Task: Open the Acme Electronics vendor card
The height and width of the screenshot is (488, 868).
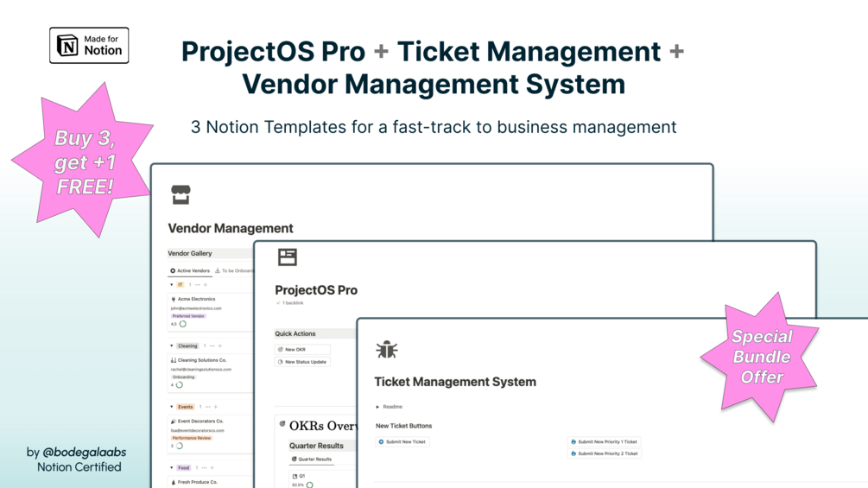Action: tap(211, 312)
